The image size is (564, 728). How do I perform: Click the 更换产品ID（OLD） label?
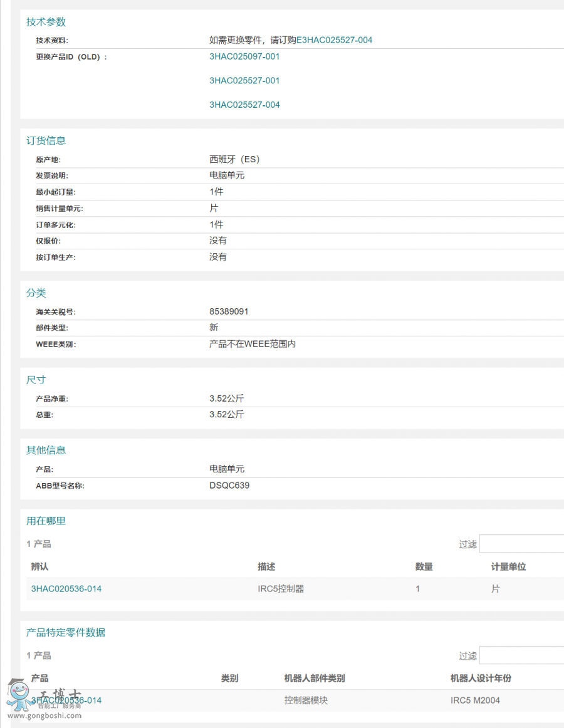pyautogui.click(x=71, y=57)
